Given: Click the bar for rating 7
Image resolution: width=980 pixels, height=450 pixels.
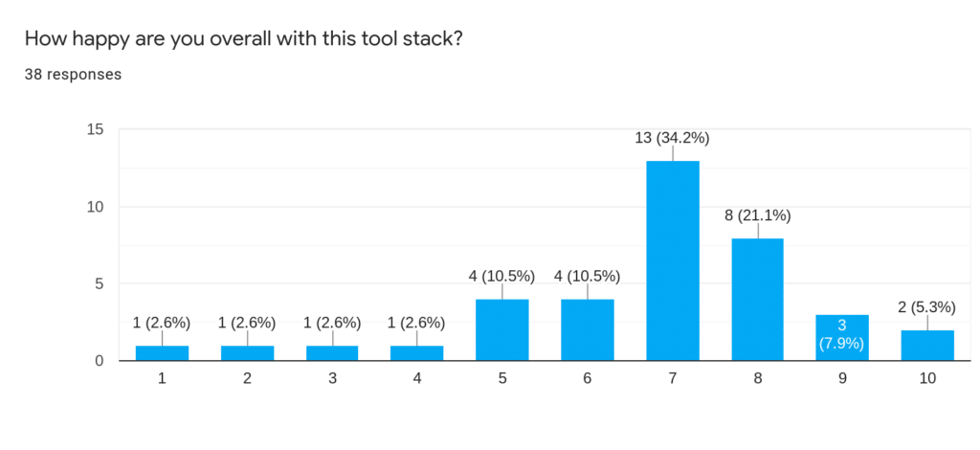Looking at the screenshot, I should [x=673, y=260].
